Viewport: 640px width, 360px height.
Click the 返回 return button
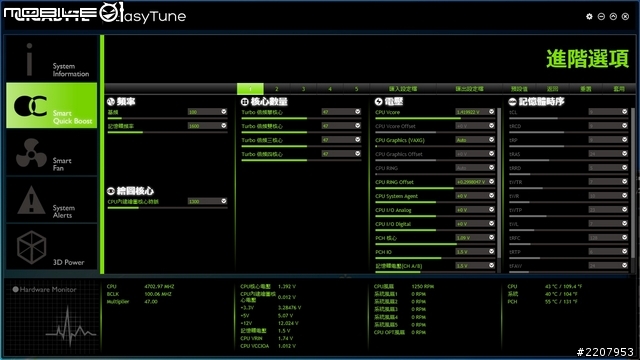tap(552, 89)
